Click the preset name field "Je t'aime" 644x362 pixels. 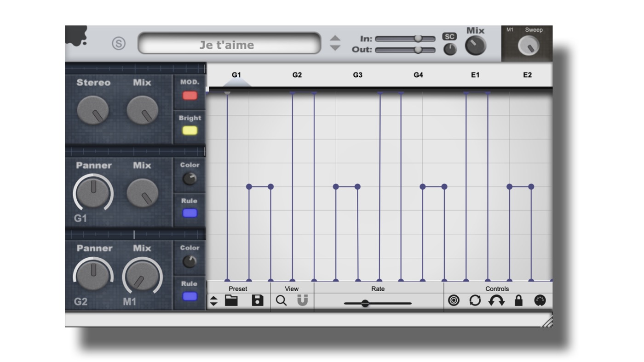[229, 44]
